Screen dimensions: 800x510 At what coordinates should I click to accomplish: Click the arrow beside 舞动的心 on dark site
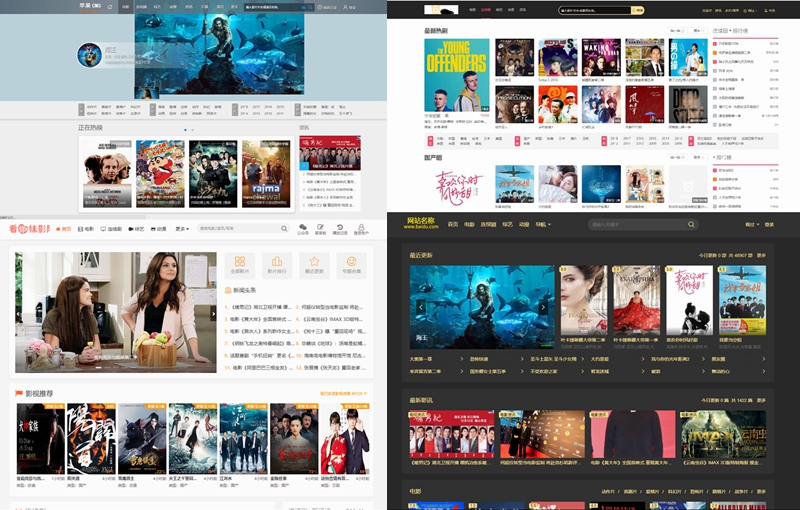tap(764, 371)
